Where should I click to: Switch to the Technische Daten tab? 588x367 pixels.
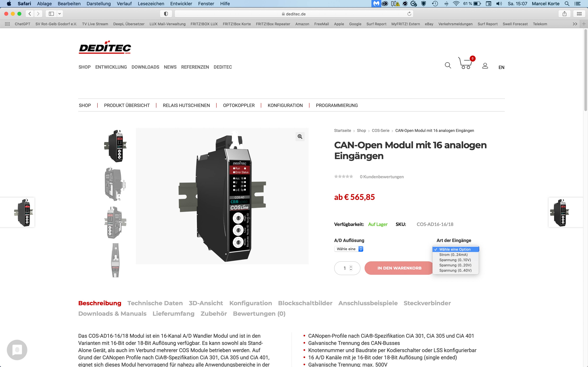click(x=155, y=303)
